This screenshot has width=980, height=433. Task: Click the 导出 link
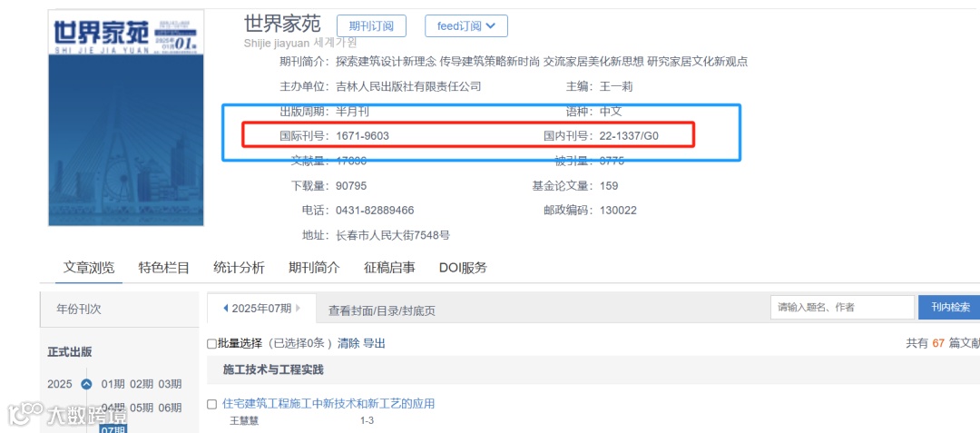coord(375,343)
